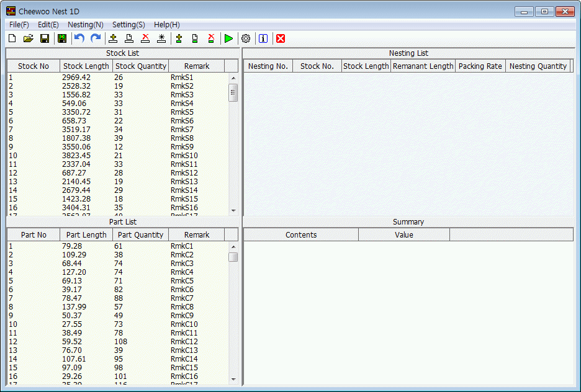Image resolution: width=581 pixels, height=392 pixels.
Task: Click the New file icon
Action: (12, 38)
